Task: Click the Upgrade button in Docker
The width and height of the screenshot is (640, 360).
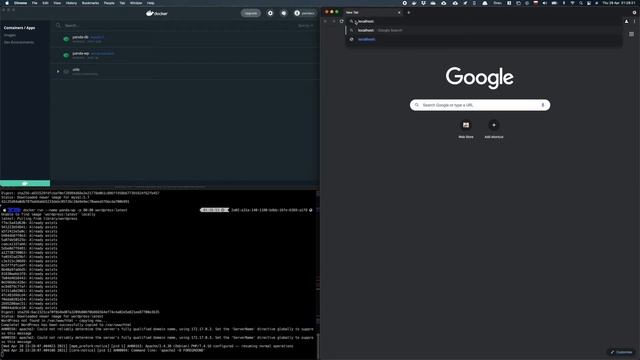Action: pos(251,13)
